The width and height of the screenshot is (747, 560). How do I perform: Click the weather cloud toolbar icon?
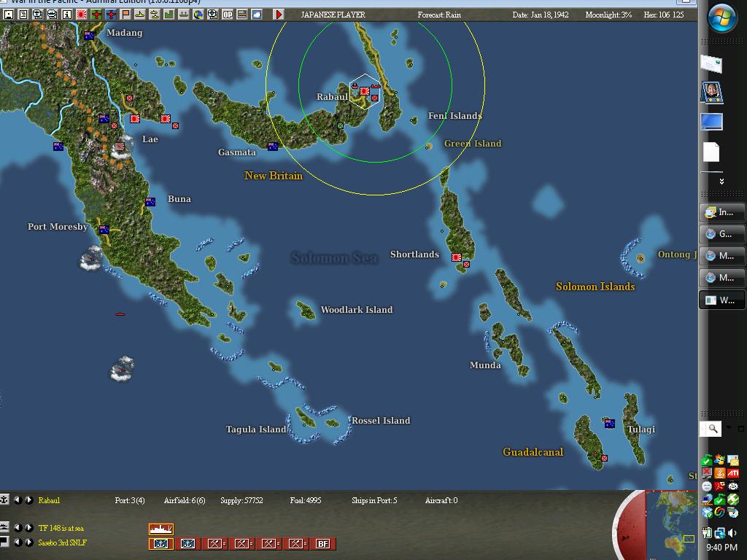[256, 15]
